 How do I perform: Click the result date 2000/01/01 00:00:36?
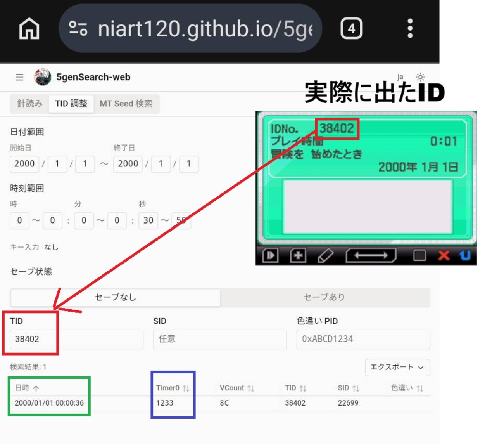click(x=49, y=403)
